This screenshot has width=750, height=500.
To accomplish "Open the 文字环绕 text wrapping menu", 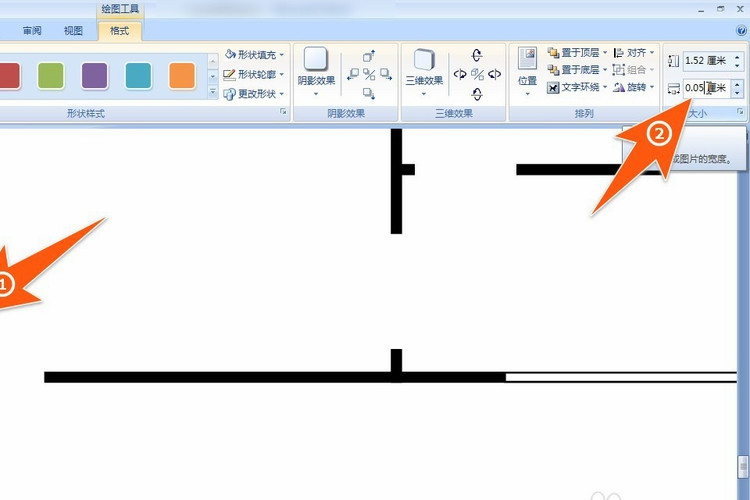I will click(577, 87).
